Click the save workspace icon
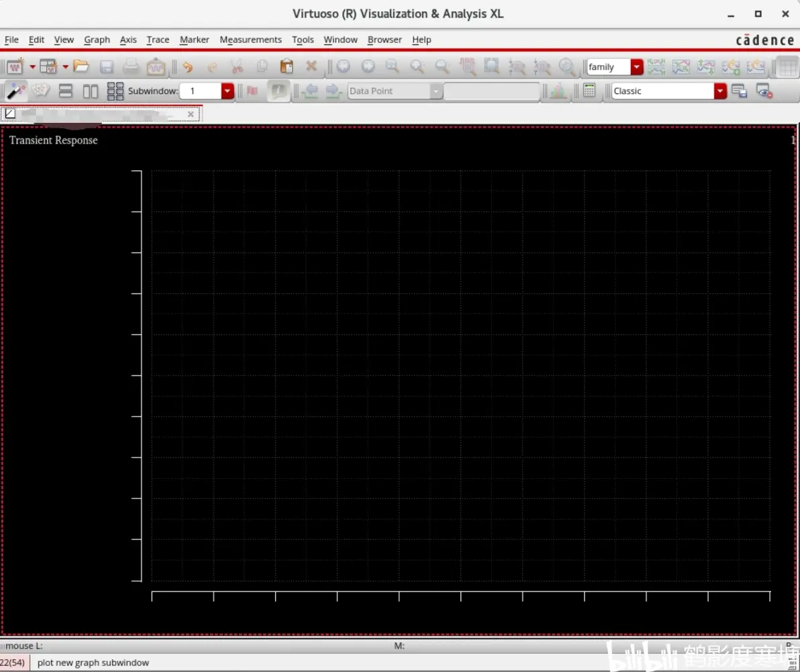This screenshot has width=800, height=672. pyautogui.click(x=739, y=91)
